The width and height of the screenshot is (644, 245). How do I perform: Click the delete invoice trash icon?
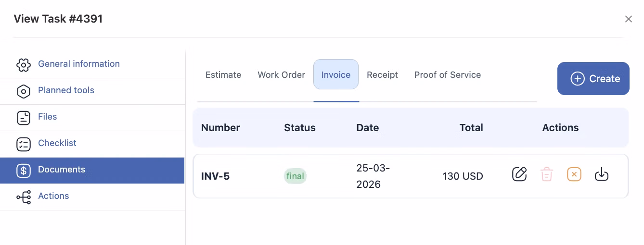click(546, 174)
